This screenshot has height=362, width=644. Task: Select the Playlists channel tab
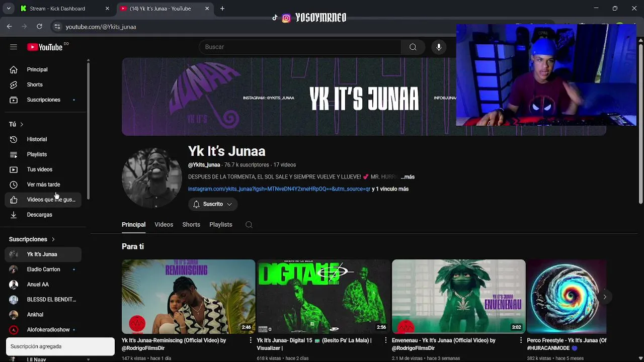[x=221, y=225]
